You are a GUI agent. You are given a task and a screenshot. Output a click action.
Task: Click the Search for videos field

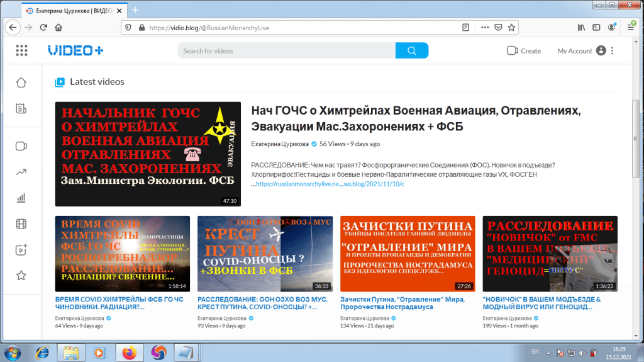(286, 51)
